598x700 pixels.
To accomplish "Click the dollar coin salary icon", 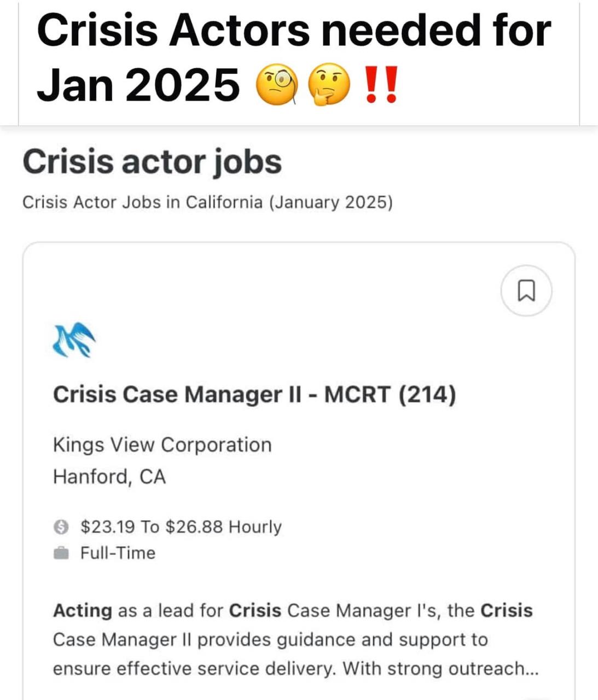I will click(61, 527).
